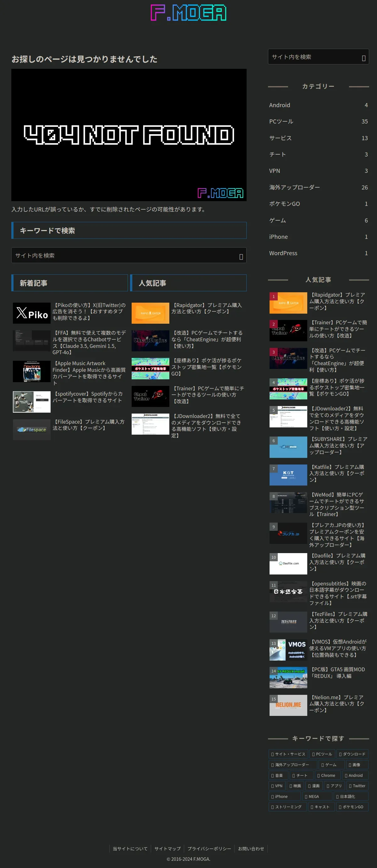
Task: Click the 404 NOT FOUND banner image
Action: [x=129, y=135]
